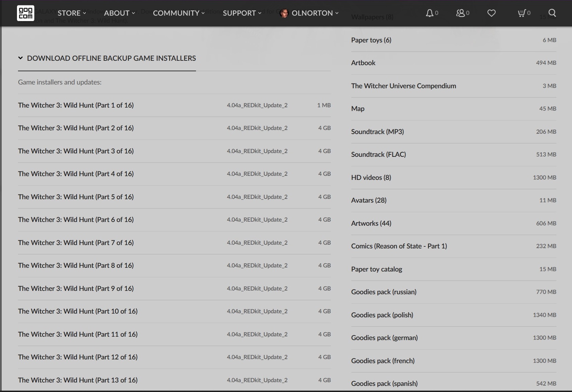Download the Map extra
This screenshot has height=392, width=572.
pos(454,109)
